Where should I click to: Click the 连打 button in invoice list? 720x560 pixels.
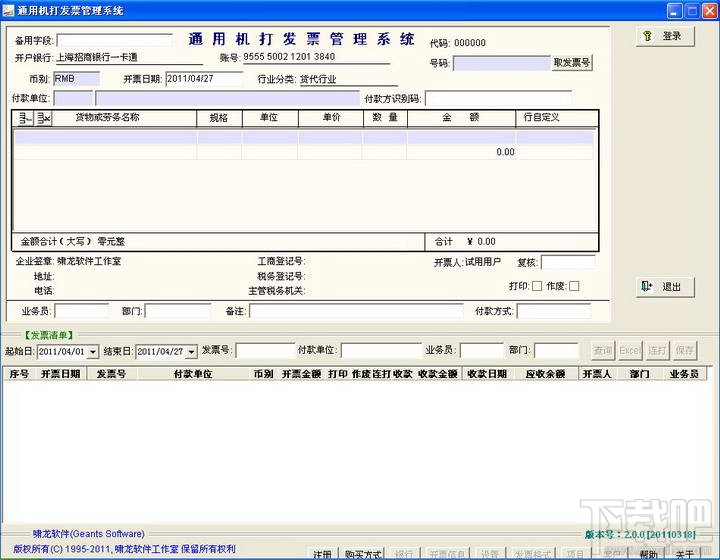pos(657,351)
